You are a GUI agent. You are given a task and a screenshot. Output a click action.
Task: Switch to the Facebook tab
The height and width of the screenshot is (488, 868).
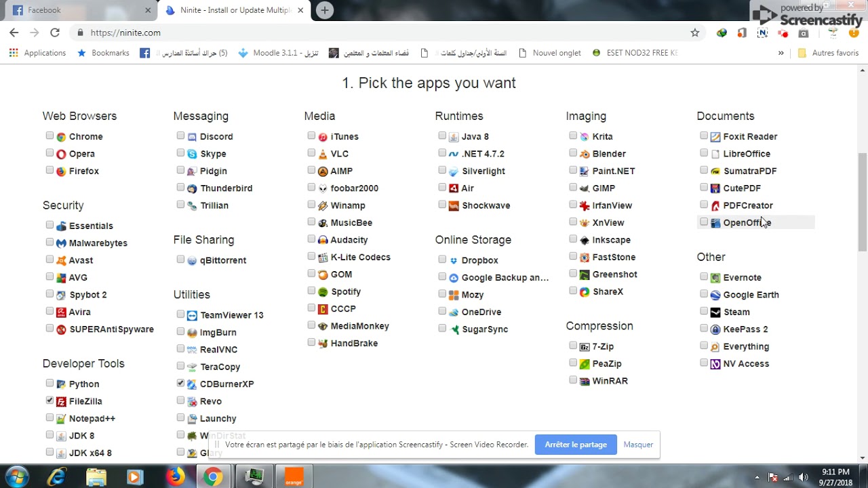click(80, 10)
